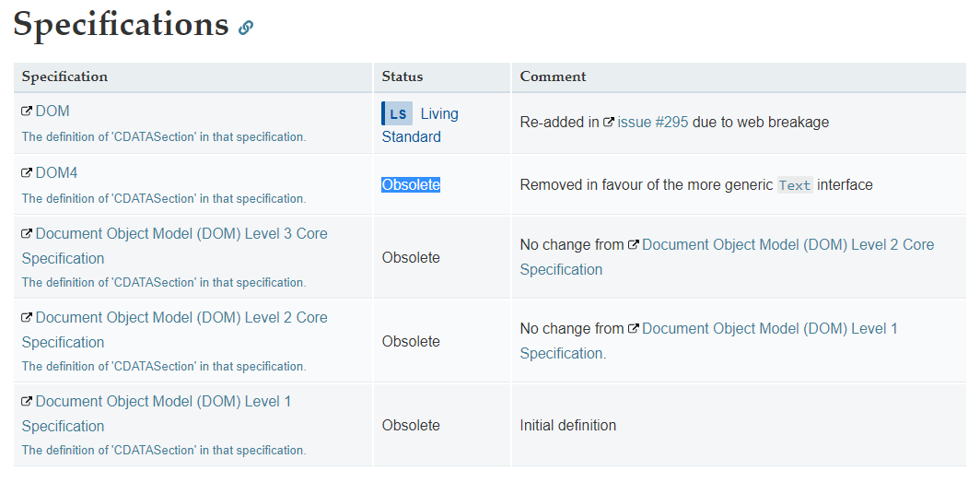
Task: Click the Status column header
Action: click(402, 76)
